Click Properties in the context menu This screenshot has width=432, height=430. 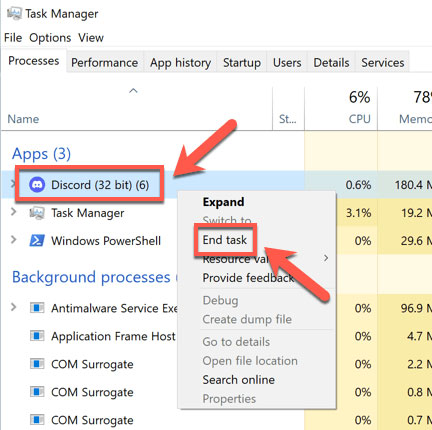tap(229, 399)
